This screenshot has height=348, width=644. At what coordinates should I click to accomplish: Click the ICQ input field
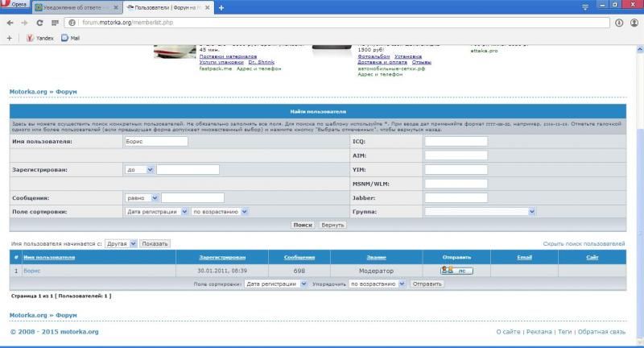pyautogui.click(x=456, y=141)
